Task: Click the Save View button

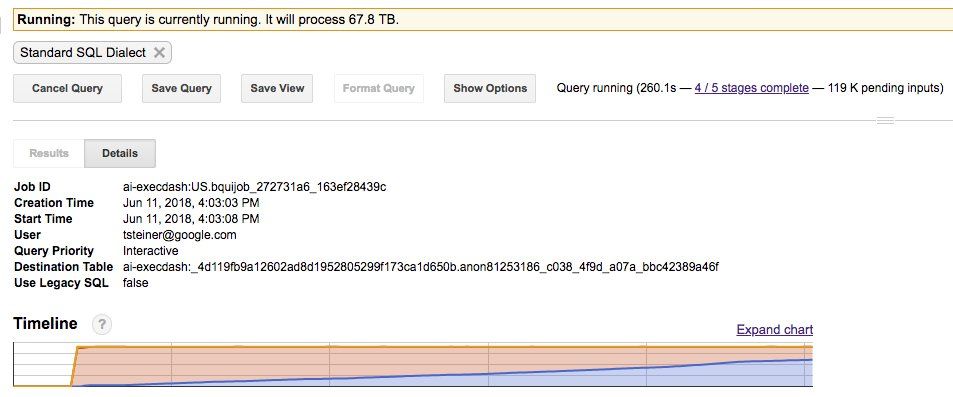Action: pyautogui.click(x=277, y=88)
